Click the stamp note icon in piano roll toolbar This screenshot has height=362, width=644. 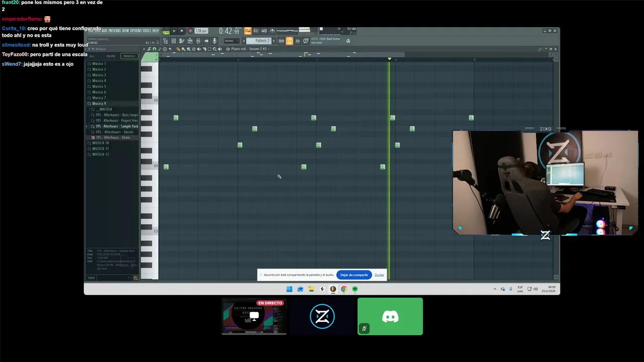pyautogui.click(x=159, y=49)
